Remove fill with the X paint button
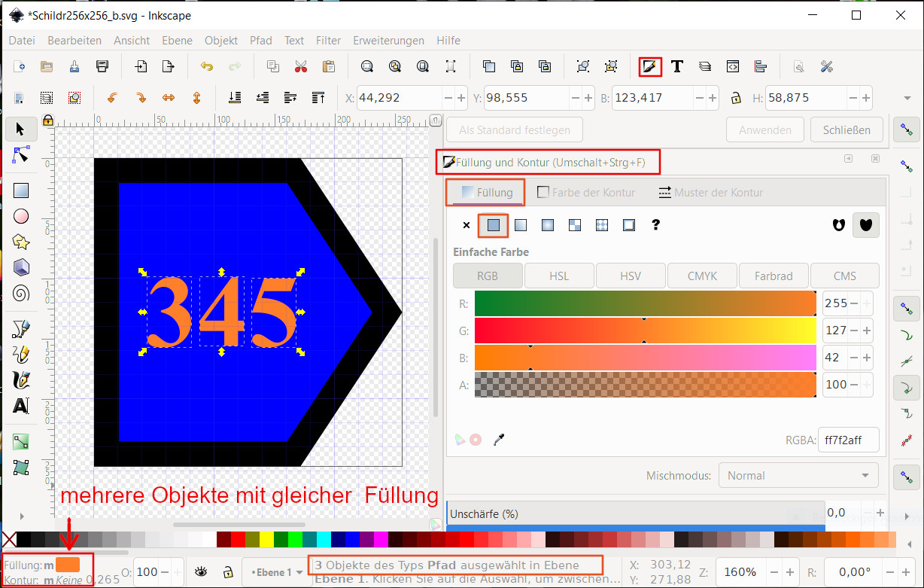Screen dimensions: 924x588 click(x=466, y=224)
